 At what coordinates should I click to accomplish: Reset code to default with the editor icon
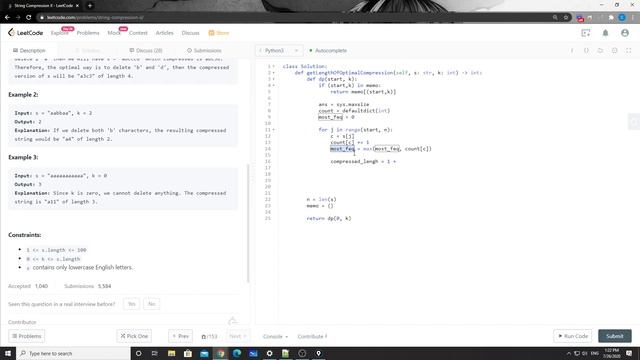(x=600, y=51)
